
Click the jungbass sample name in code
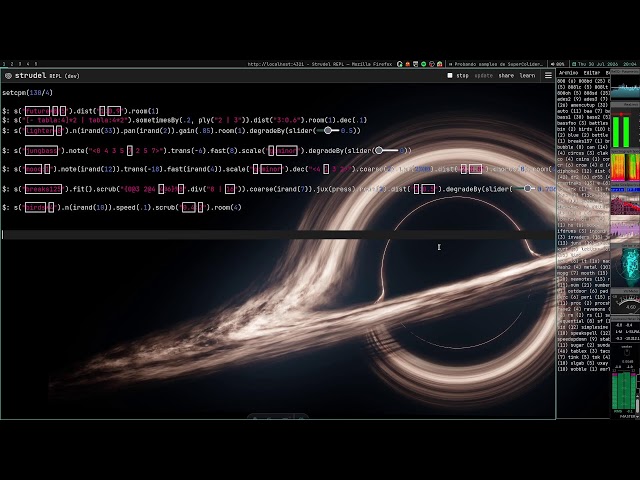pyautogui.click(x=41, y=151)
